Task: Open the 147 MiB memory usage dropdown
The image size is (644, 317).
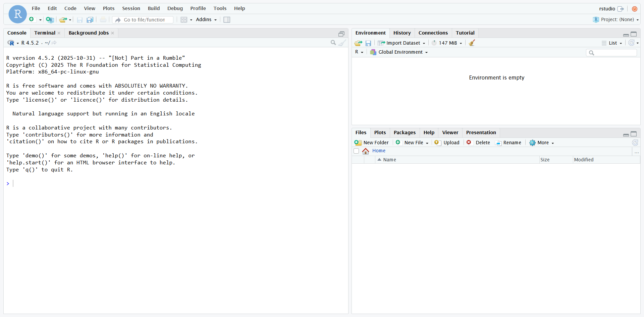Action: [447, 43]
